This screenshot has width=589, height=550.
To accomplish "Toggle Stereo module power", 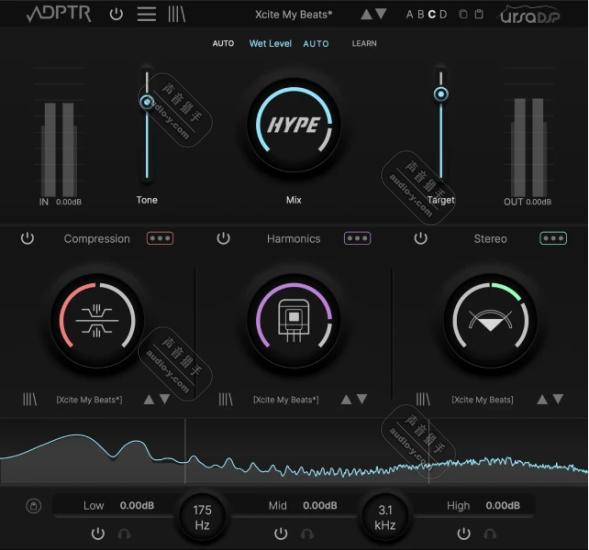I will tap(421, 239).
